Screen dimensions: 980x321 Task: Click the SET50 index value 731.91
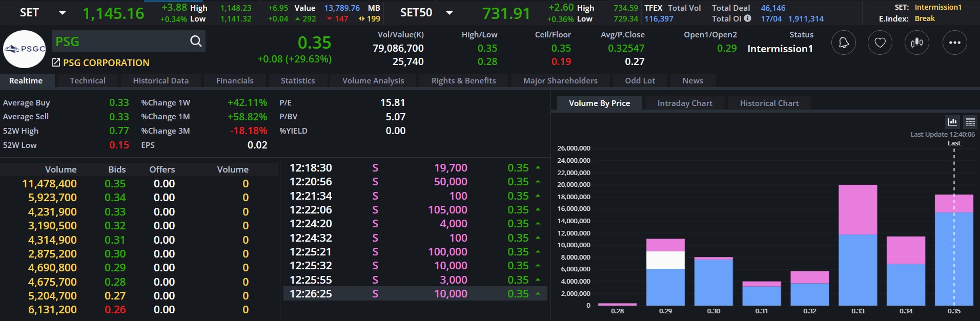tap(506, 13)
